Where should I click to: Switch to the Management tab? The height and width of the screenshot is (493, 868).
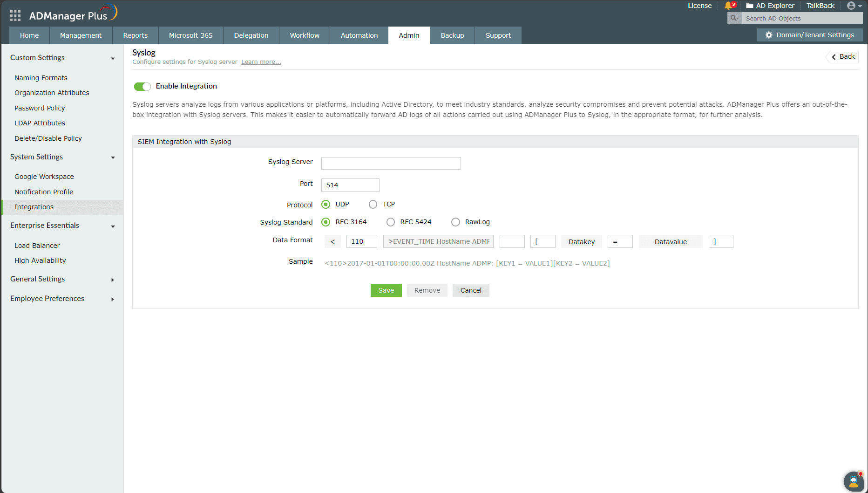coord(81,35)
